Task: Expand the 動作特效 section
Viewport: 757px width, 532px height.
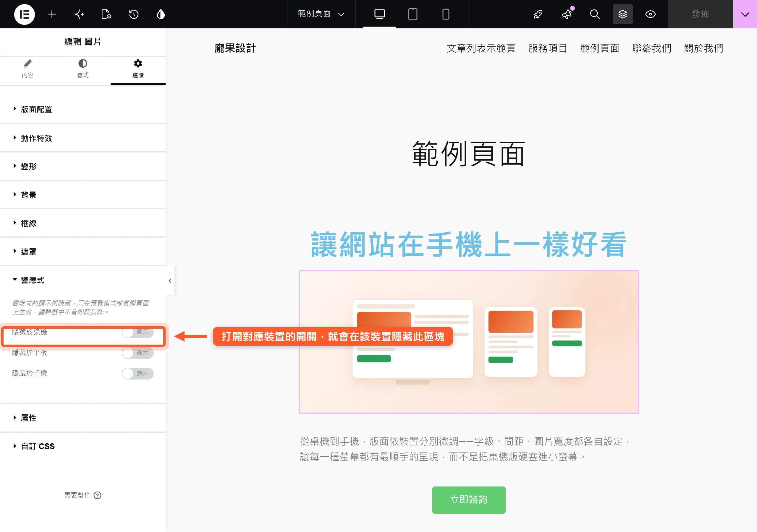Action: click(x=83, y=138)
